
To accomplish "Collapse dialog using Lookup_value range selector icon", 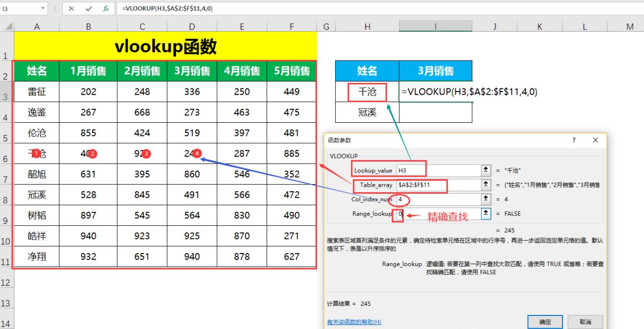I will pyautogui.click(x=486, y=170).
